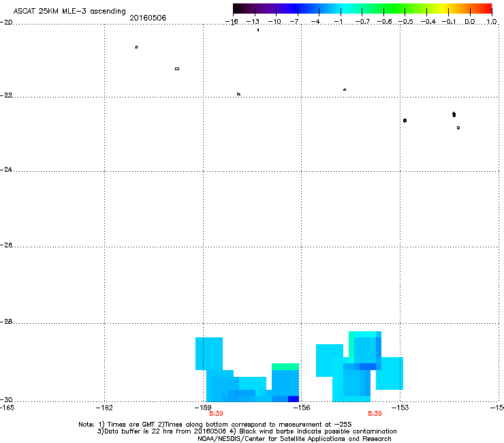Click the color bar label "-10"
Screen dimensions: 504x443
pos(274,22)
